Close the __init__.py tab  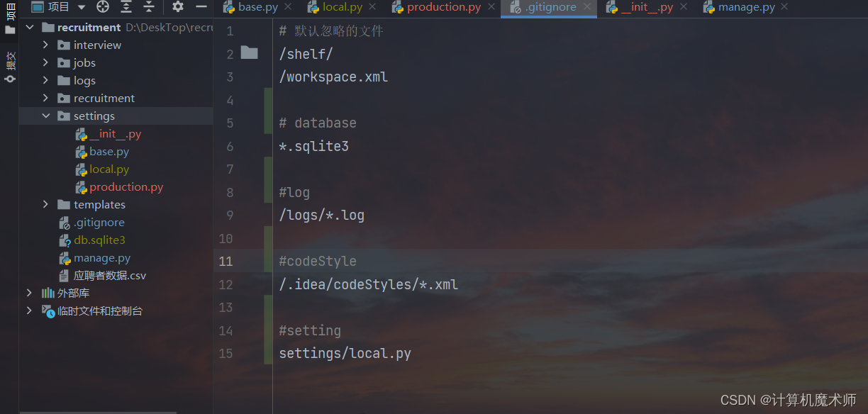(x=684, y=7)
